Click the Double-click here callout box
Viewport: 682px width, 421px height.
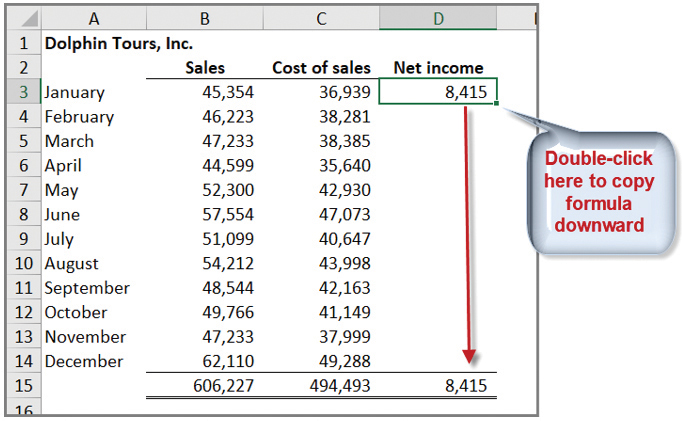[598, 191]
